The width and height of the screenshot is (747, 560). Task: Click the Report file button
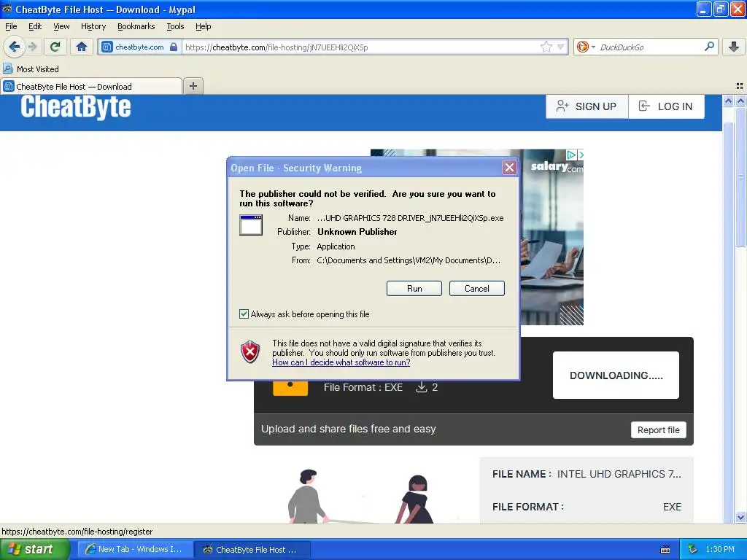(x=659, y=430)
